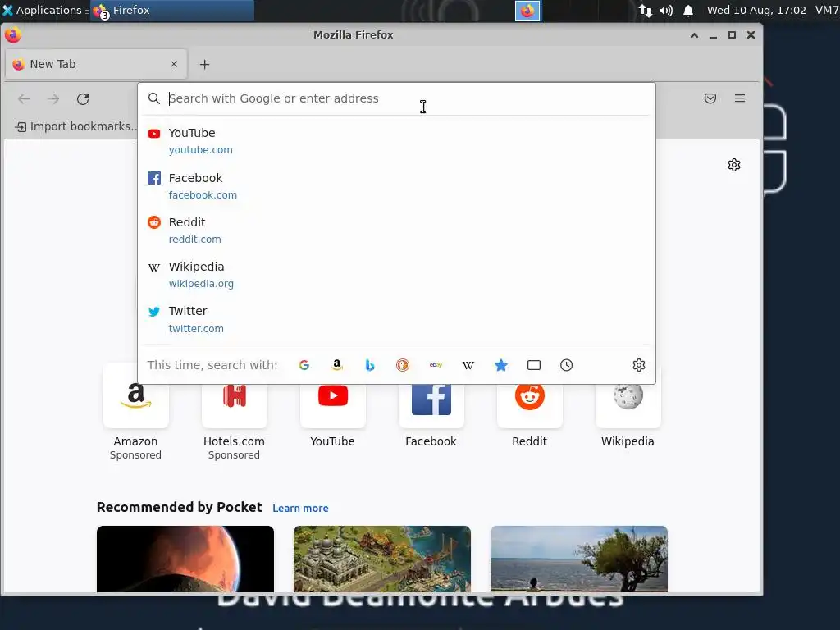The image size is (840, 630).
Task: Search this time with DuckDuckGo icon
Action: (x=403, y=365)
